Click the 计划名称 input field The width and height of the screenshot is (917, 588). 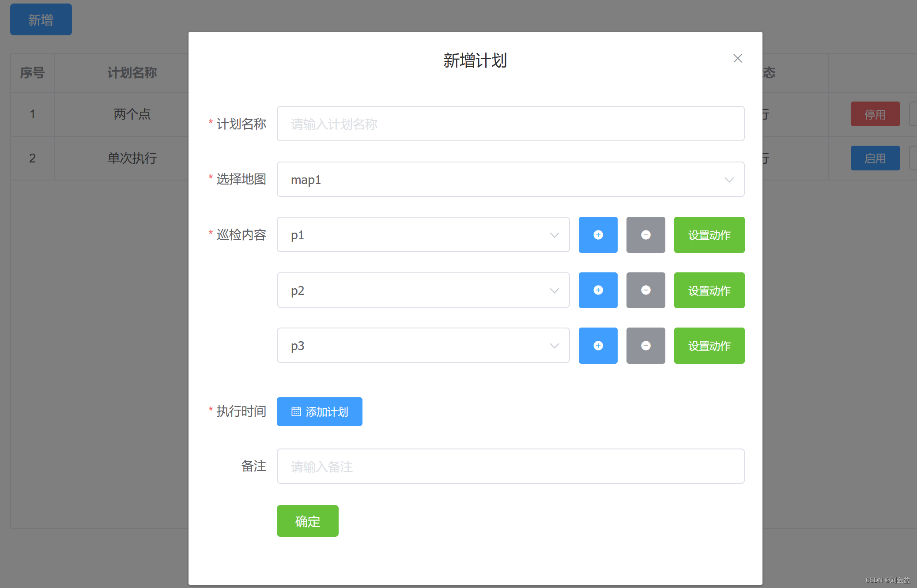(511, 124)
